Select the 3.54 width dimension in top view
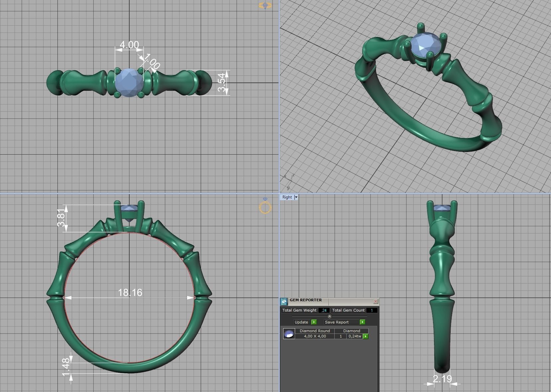This screenshot has width=551, height=392. click(222, 82)
